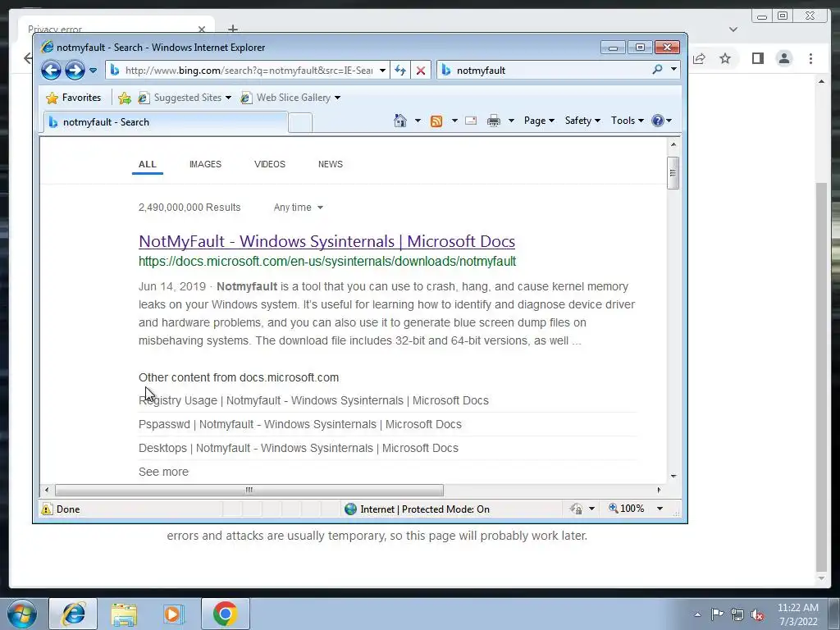840x630 pixels.
Task: Click Internet Explorer taskbar icon
Action: coord(73,614)
